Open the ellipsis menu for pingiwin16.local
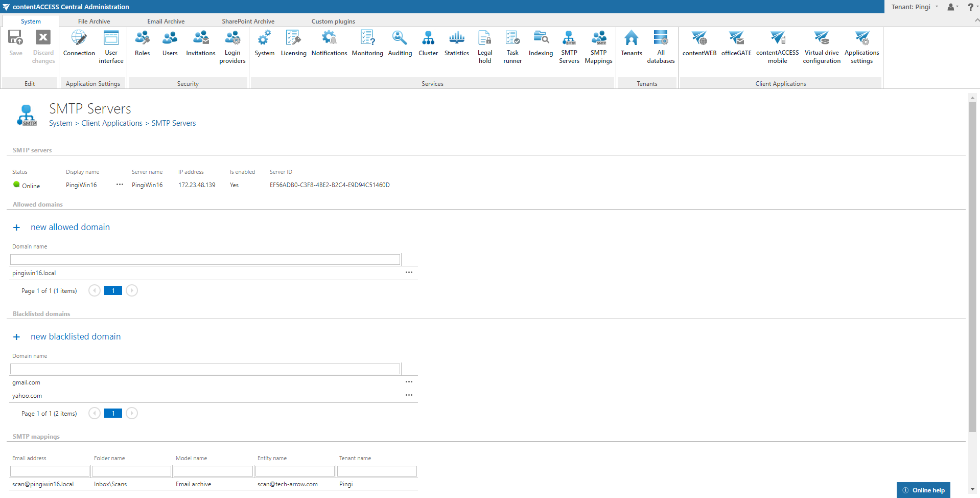 pyautogui.click(x=409, y=273)
